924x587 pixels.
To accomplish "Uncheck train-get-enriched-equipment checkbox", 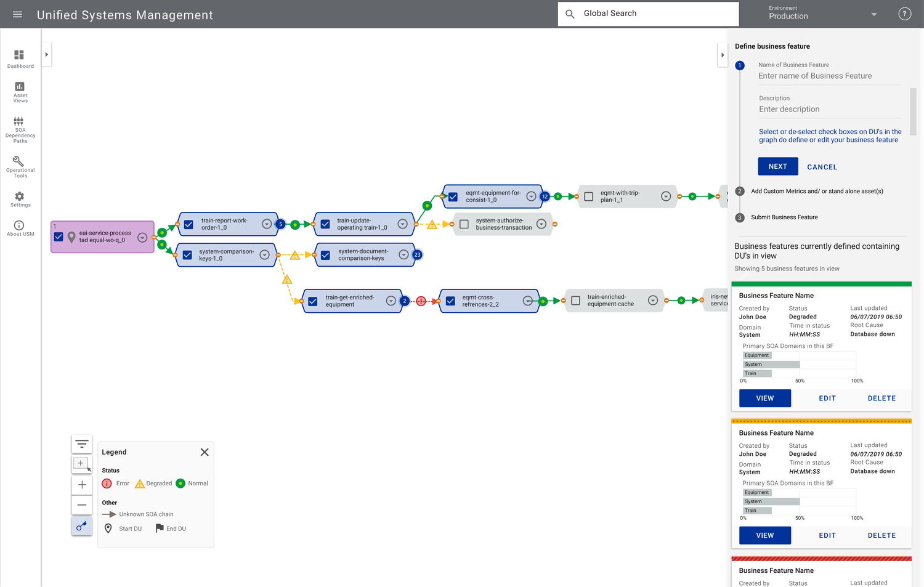I will (x=313, y=301).
